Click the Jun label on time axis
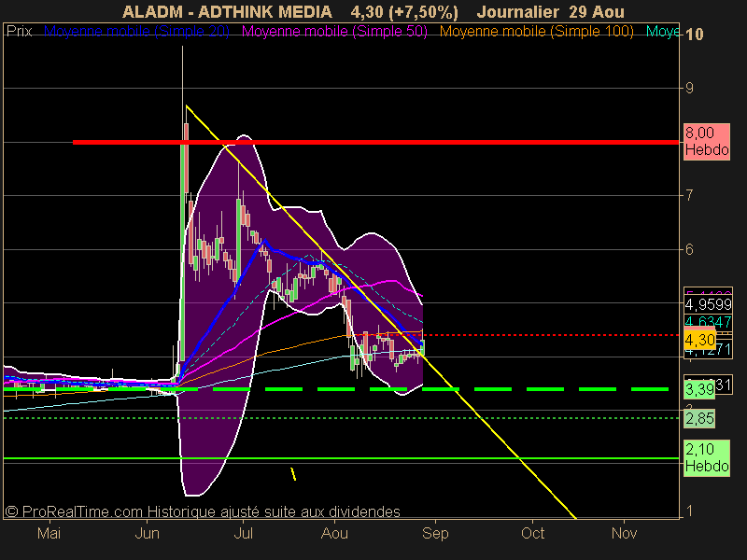Screen dimensions: 747x560 tap(148, 533)
